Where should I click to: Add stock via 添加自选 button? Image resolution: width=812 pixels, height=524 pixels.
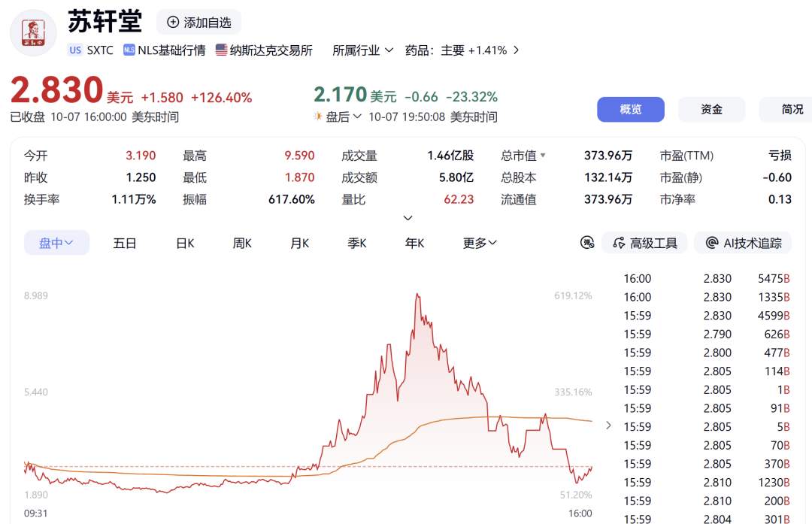point(198,23)
